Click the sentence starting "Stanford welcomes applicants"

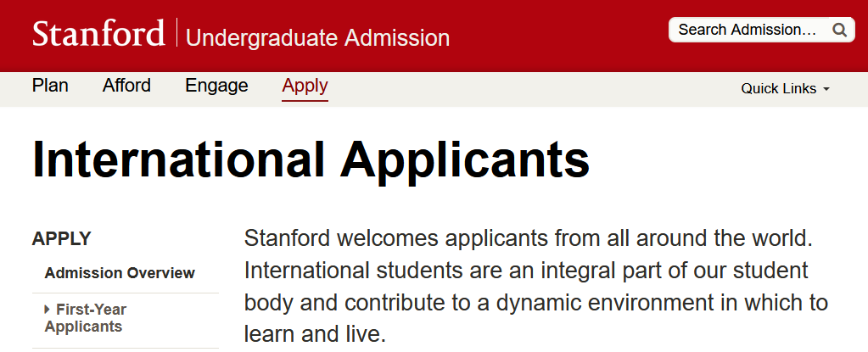(529, 238)
